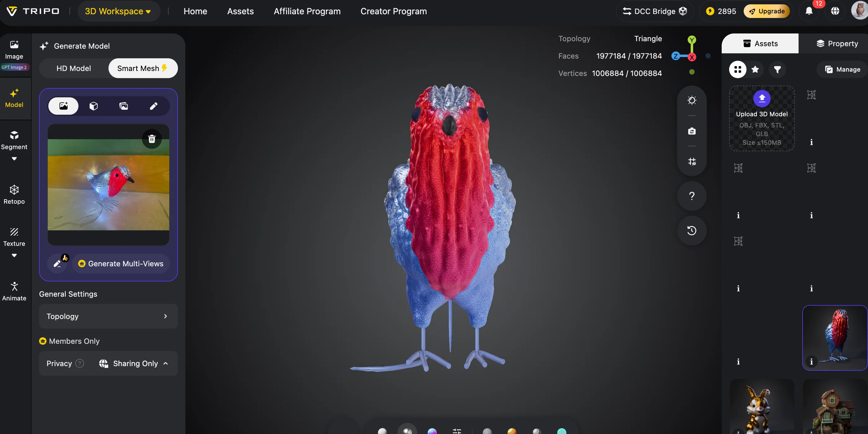868x434 pixels.
Task: Switch to the Assets panel tab
Action: [760, 43]
